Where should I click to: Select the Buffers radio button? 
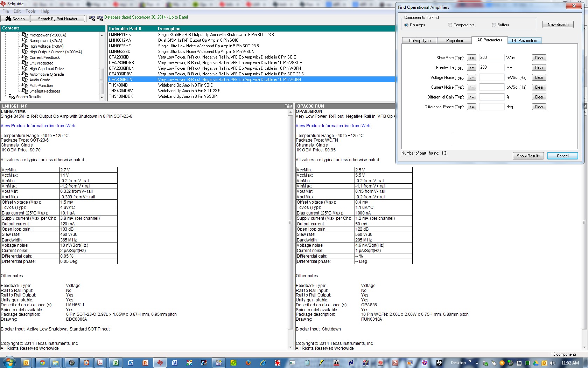click(494, 25)
